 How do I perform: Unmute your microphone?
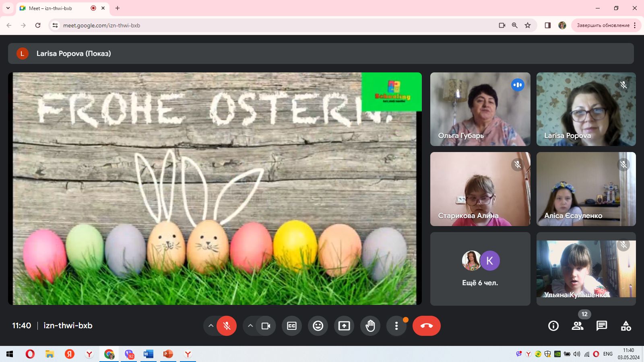(227, 326)
